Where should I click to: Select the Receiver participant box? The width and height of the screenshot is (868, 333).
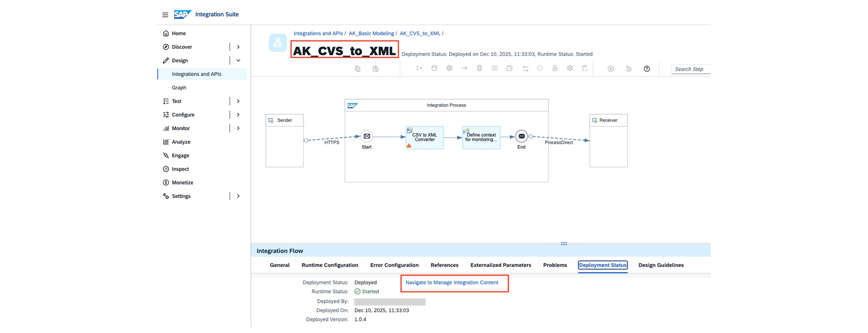tap(609, 140)
